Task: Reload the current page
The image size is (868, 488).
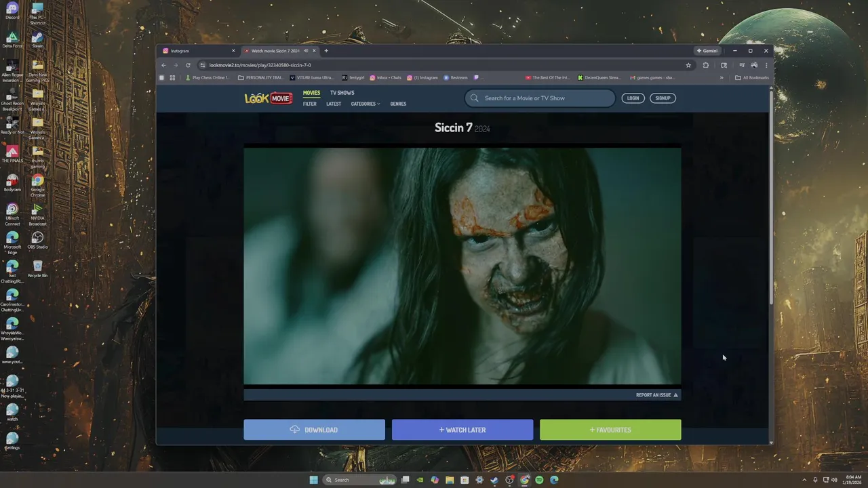Action: (188, 65)
